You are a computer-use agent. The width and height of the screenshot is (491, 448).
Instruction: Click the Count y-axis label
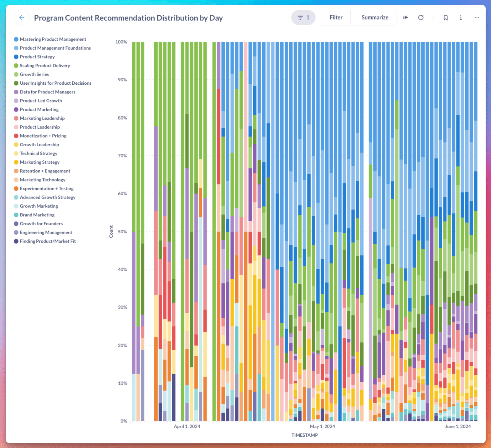pos(111,231)
